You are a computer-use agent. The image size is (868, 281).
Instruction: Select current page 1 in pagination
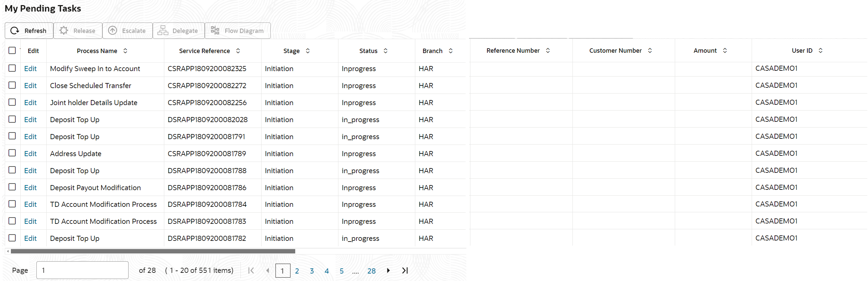tap(283, 271)
